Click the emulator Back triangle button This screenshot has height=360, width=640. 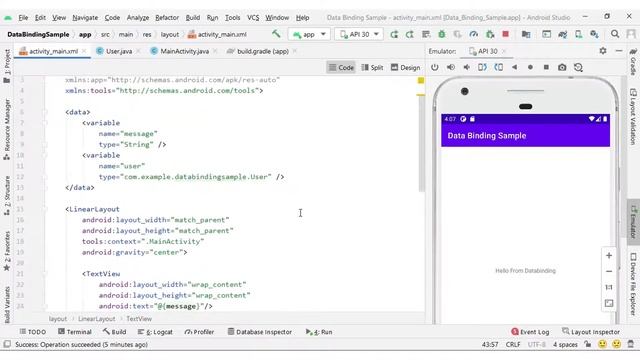click(x=514, y=67)
